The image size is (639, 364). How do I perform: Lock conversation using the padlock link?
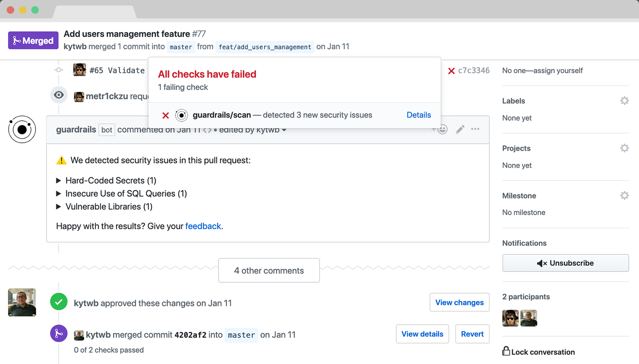(x=538, y=352)
